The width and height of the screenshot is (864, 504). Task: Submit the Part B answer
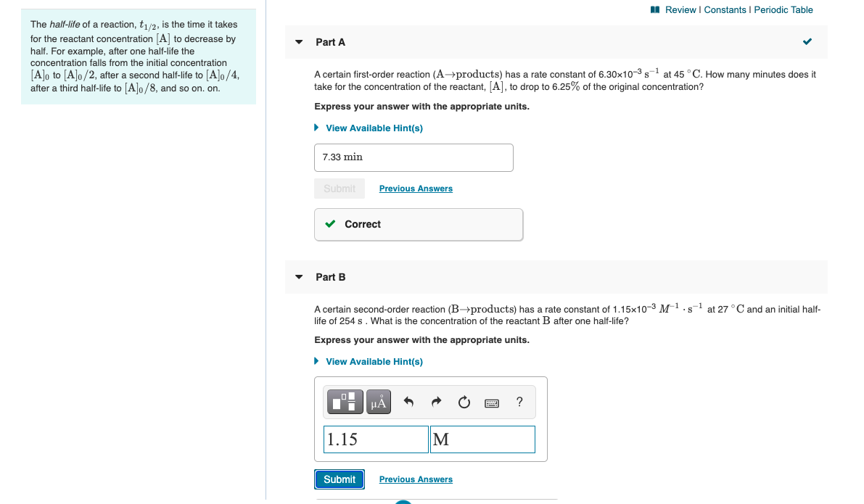tap(339, 479)
